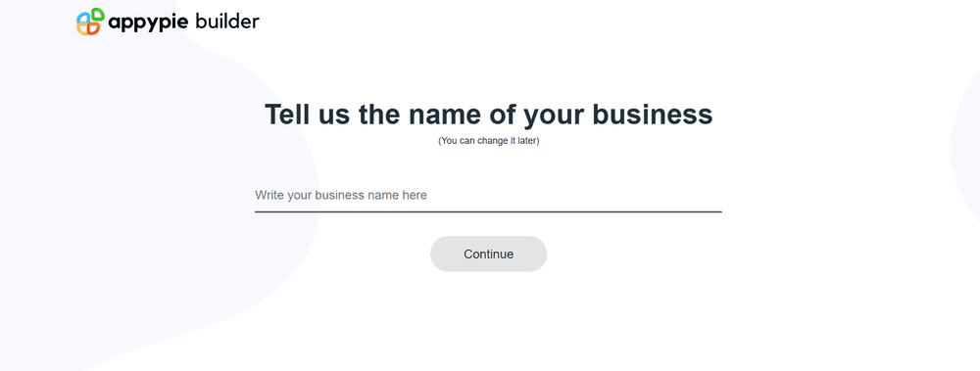Screen dimensions: 980x371
Task: Click the blue petal of the logo
Action: click(83, 17)
